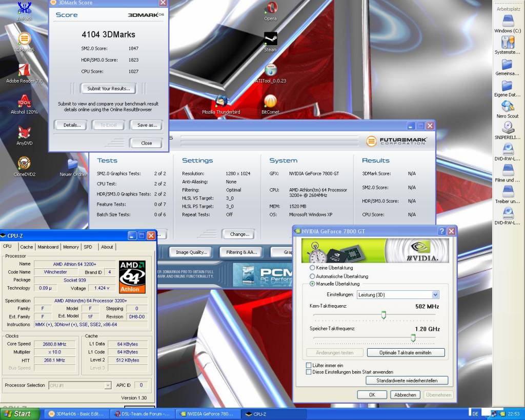Screen dimensions: 525x420
Task: Click Standardwerte wiederherstellen button
Action: click(x=407, y=381)
